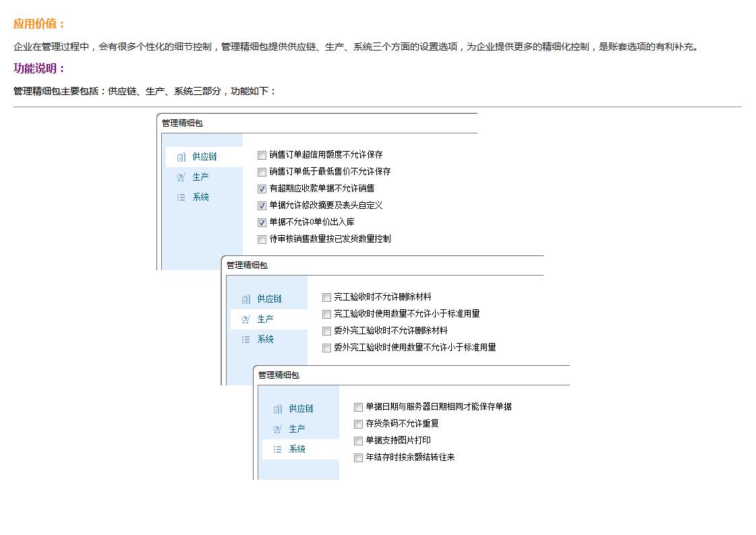Select 系统 label in bottom panel

pyautogui.click(x=297, y=449)
